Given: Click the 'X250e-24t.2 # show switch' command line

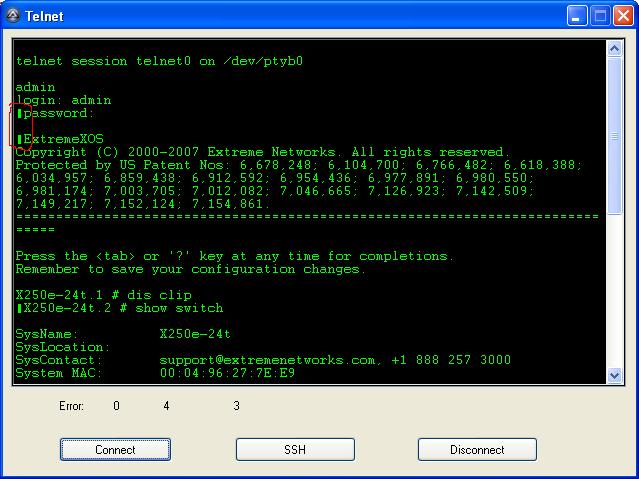Looking at the screenshot, I should pos(123,308).
